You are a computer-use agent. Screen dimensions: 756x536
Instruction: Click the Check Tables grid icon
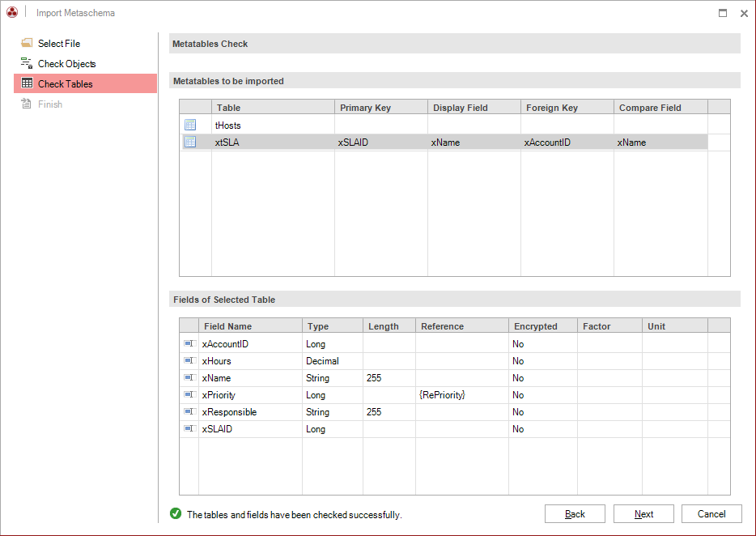[27, 83]
